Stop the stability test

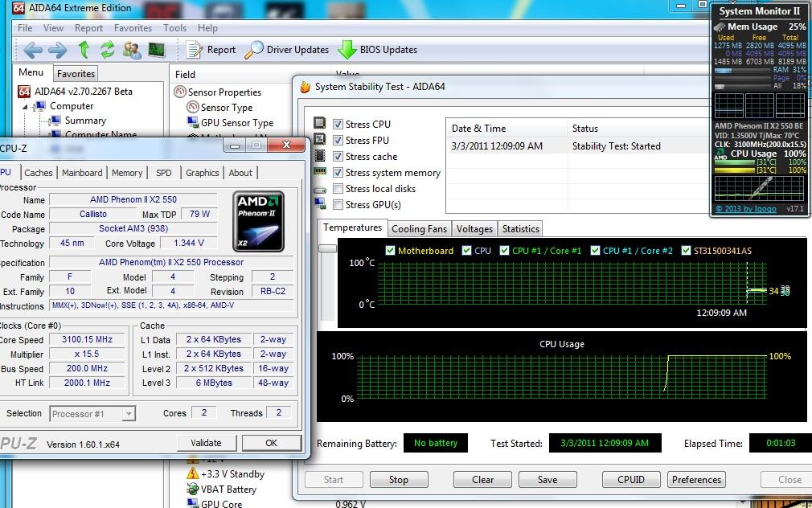pos(399,480)
